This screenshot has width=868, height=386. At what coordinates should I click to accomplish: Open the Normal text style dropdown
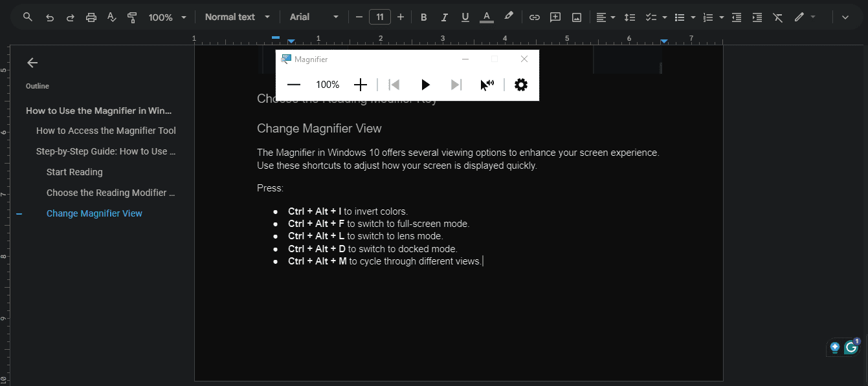pyautogui.click(x=237, y=17)
